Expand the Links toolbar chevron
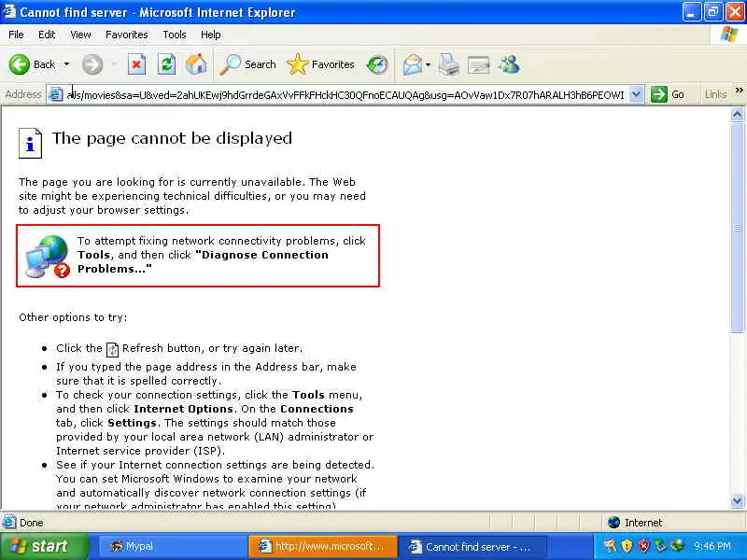The width and height of the screenshot is (747, 560). [739, 91]
